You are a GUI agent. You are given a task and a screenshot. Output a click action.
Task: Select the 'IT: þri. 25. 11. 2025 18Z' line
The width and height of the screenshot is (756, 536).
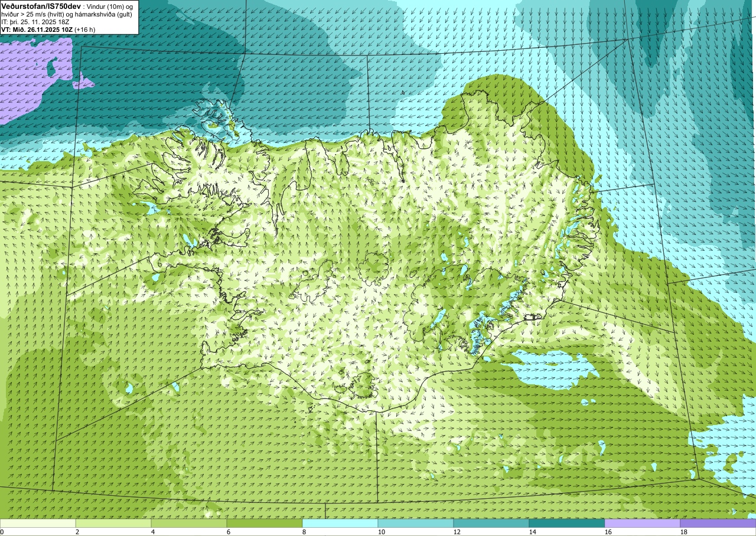35,22
